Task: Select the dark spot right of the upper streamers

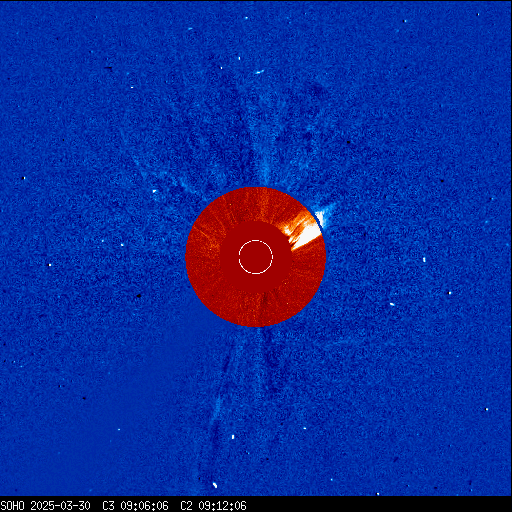Action: 349,142
